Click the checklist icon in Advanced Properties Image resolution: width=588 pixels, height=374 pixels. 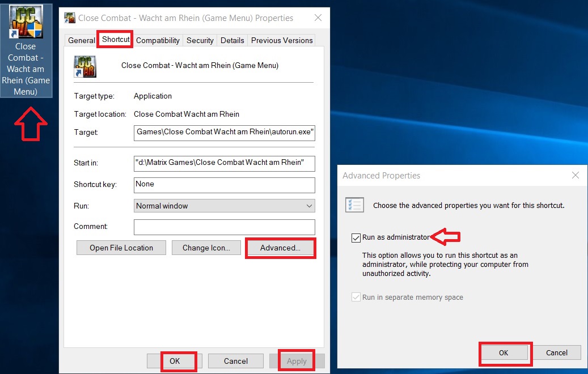click(x=354, y=205)
